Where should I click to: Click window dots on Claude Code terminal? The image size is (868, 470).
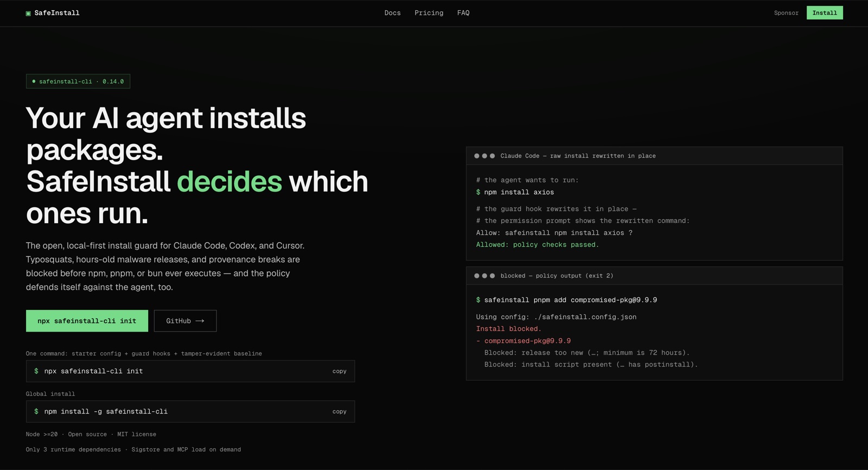click(484, 156)
